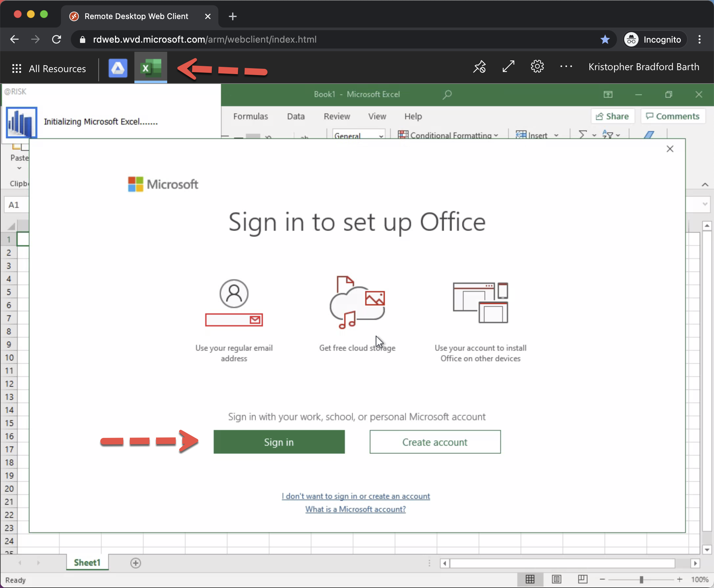Click the browser address bar URL
This screenshot has height=588, width=714.
tap(205, 40)
